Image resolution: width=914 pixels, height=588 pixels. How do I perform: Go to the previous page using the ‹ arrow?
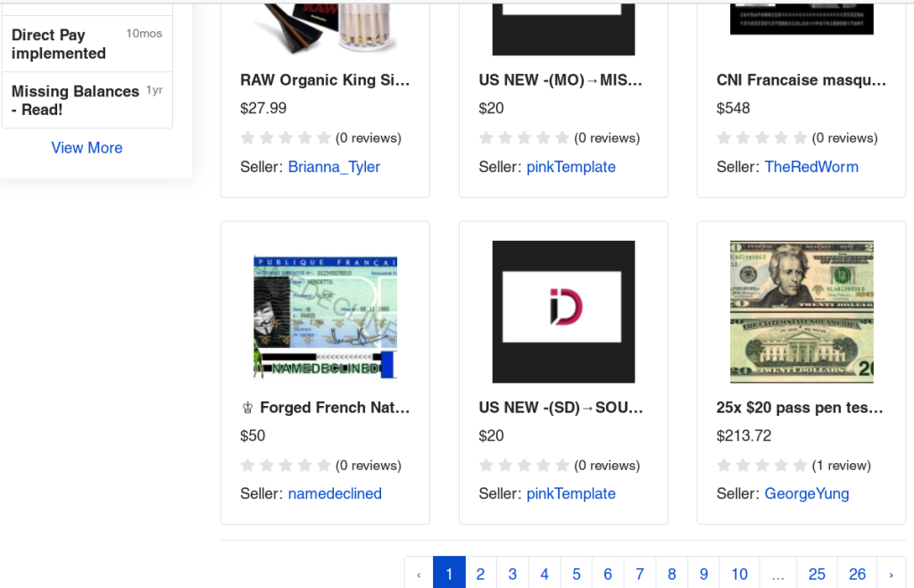point(419,574)
